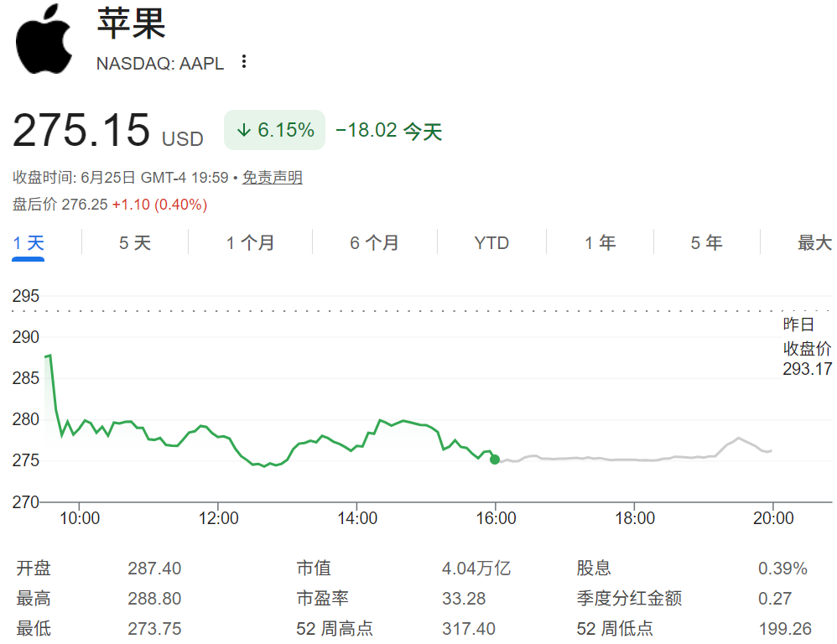The height and width of the screenshot is (644, 837).
Task: Click the down arrow 6.15% badge
Action: 274,130
